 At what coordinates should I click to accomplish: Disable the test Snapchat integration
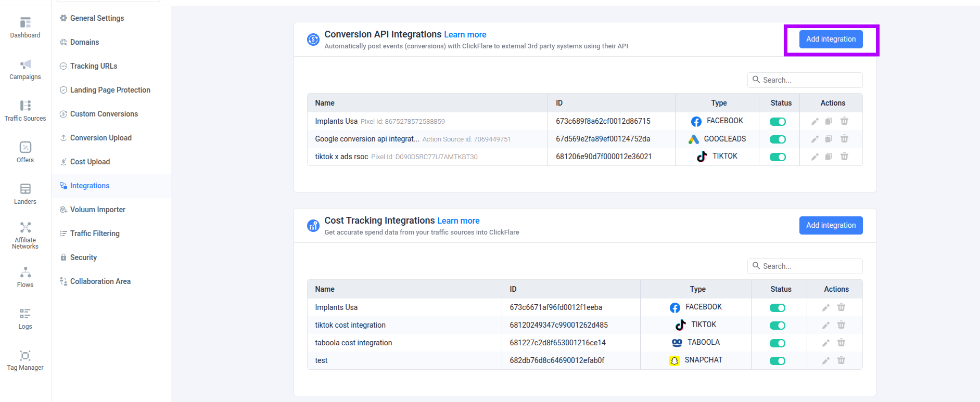778,361
